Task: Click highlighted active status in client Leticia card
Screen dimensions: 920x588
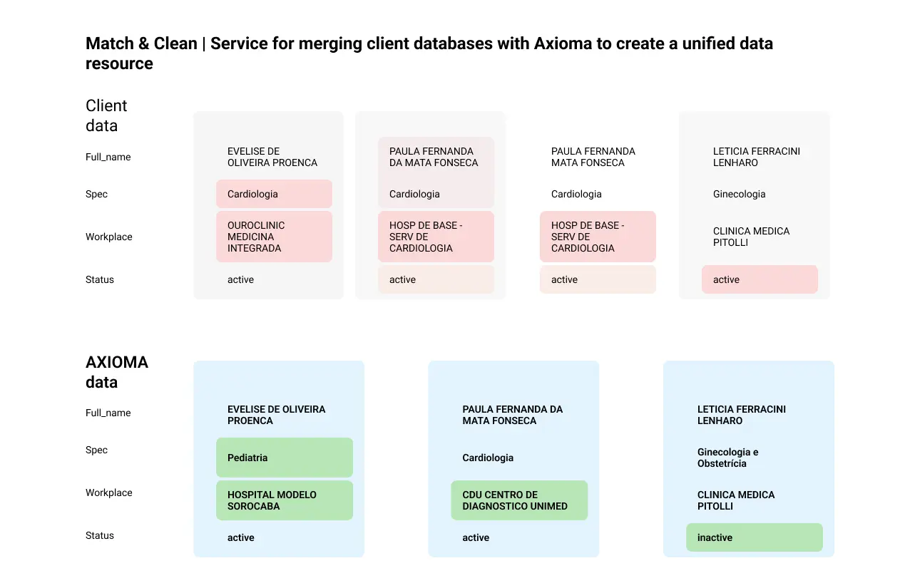Action: click(x=760, y=279)
